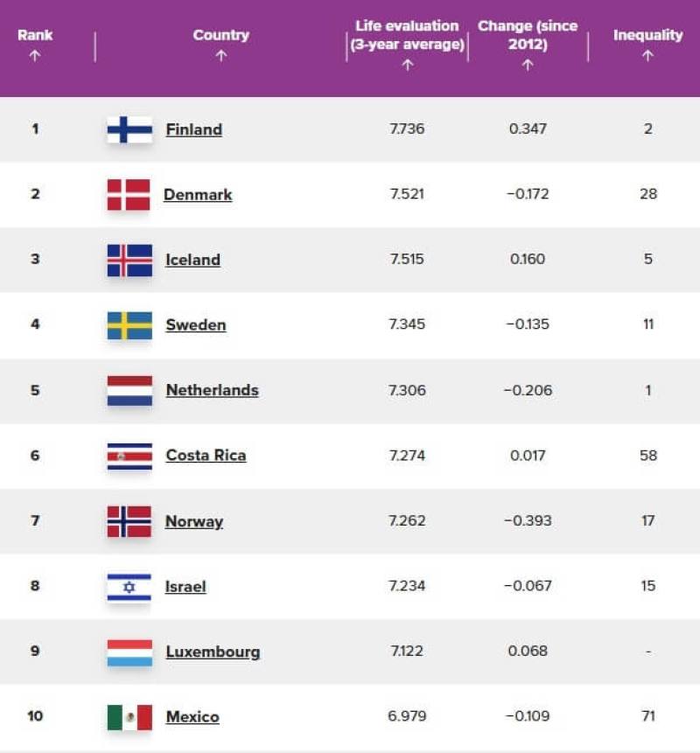Screen dimensions: 700x753
Task: Click the Inequality column header
Action: click(x=647, y=35)
